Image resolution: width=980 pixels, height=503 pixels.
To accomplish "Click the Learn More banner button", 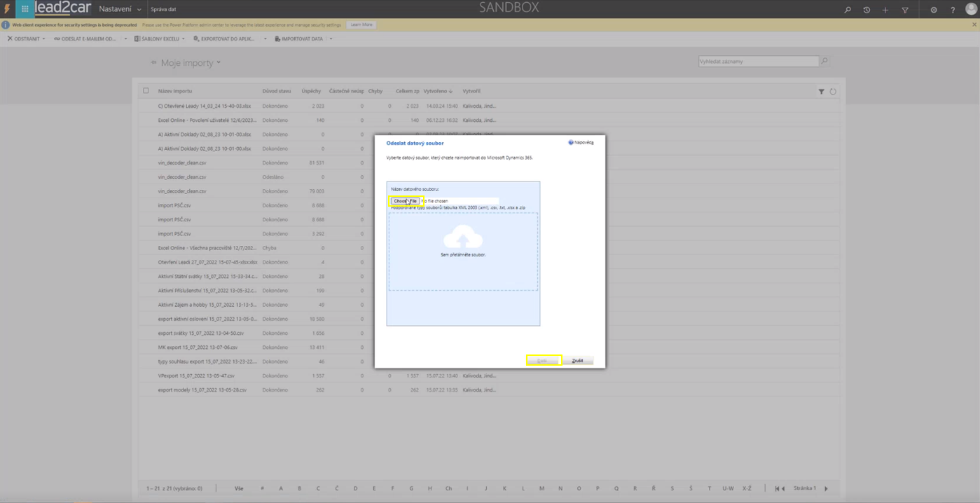I will point(361,25).
